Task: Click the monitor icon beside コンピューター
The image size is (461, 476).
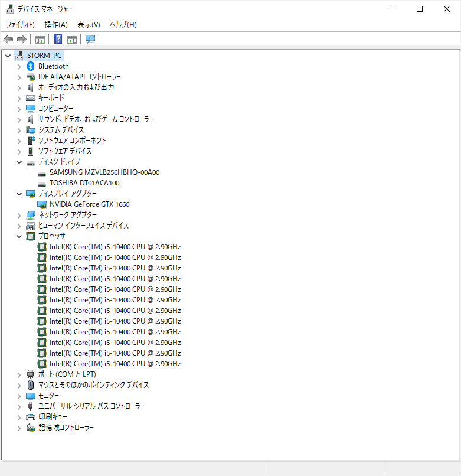Action: coord(31,109)
